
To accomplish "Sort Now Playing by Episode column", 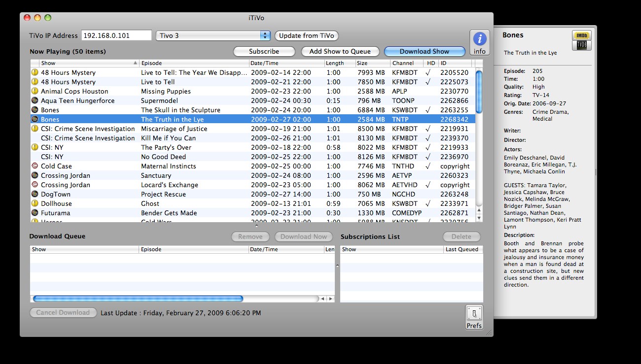I will pos(194,63).
